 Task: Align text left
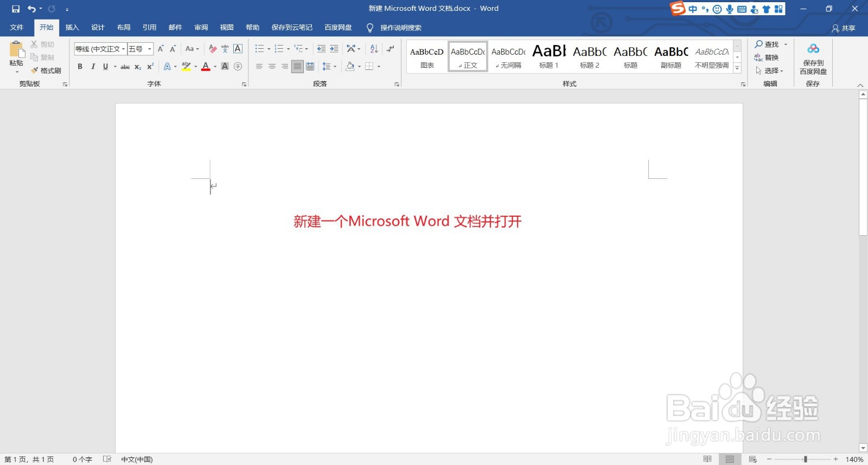click(x=259, y=67)
